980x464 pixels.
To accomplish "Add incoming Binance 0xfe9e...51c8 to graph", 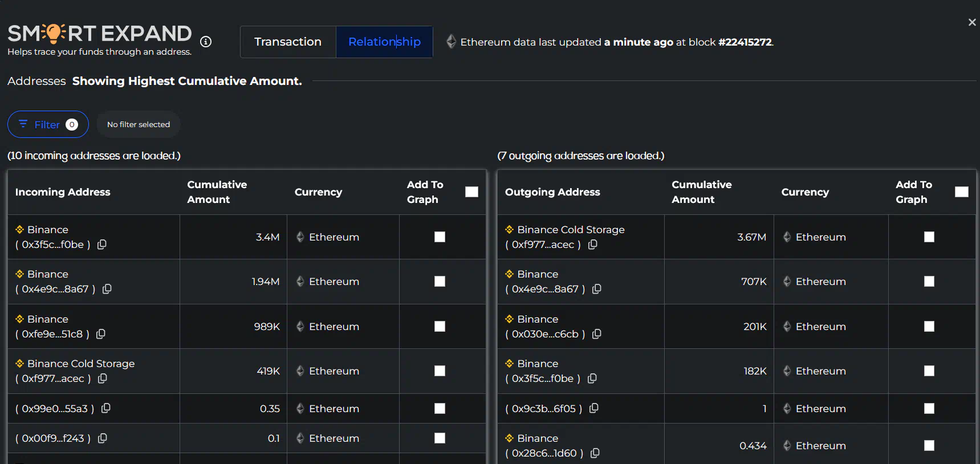I will click(x=440, y=326).
